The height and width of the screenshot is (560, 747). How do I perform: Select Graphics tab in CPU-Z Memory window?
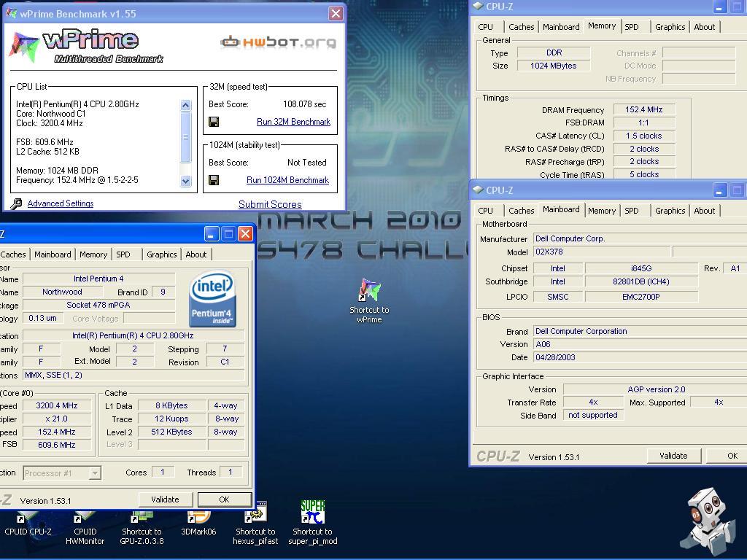670,27
